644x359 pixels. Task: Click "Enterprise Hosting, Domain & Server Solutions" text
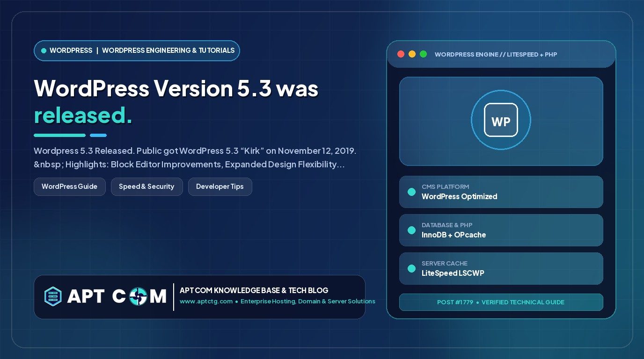click(x=308, y=302)
